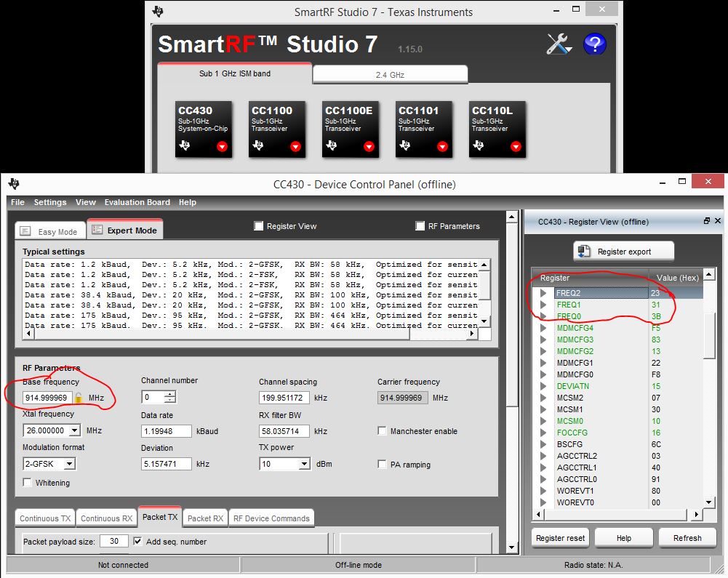The height and width of the screenshot is (578, 728).
Task: Select the 38.4 kBaud 2-GFSK sensitivity setting row
Action: tap(251, 294)
